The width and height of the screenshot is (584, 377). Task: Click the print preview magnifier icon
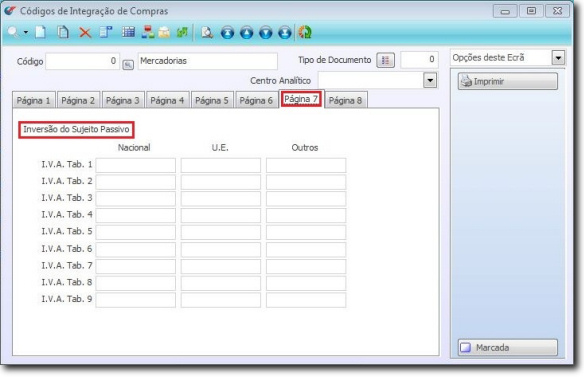207,32
